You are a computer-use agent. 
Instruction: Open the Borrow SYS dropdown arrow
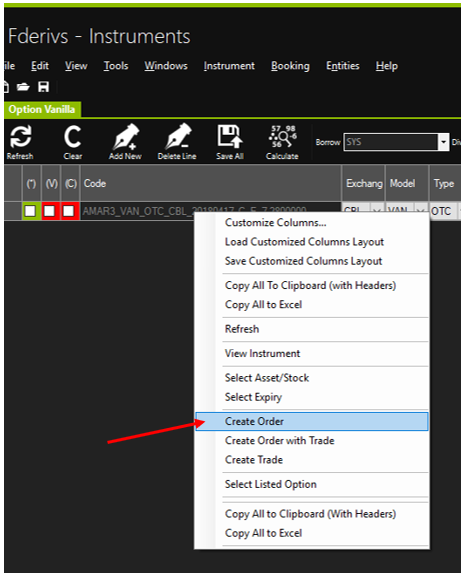point(443,142)
